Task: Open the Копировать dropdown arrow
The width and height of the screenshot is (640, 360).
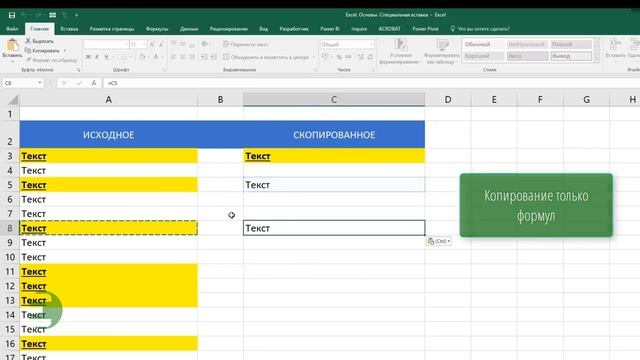Action: click(64, 51)
